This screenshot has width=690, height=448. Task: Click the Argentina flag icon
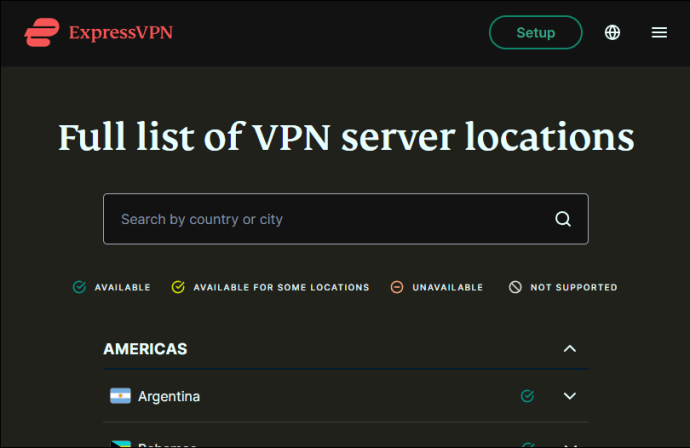click(x=120, y=396)
